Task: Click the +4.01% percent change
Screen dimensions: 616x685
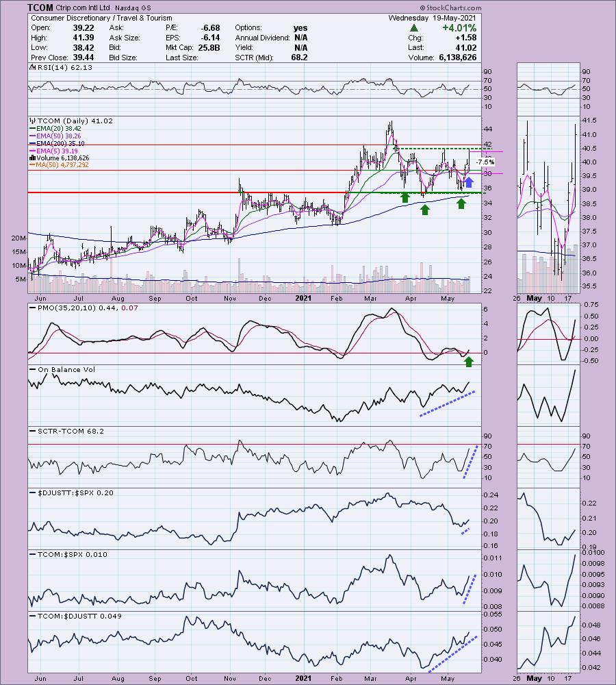Action: point(459,28)
